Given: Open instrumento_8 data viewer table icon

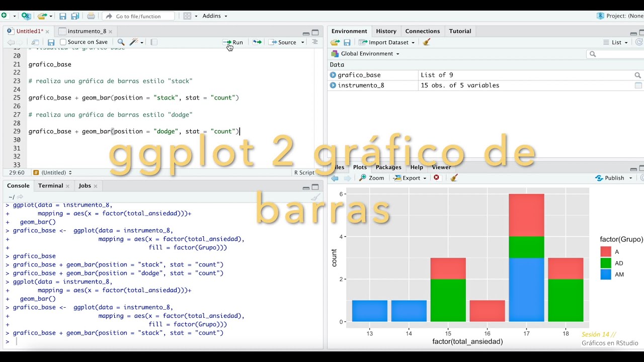Looking at the screenshot, I should point(638,85).
